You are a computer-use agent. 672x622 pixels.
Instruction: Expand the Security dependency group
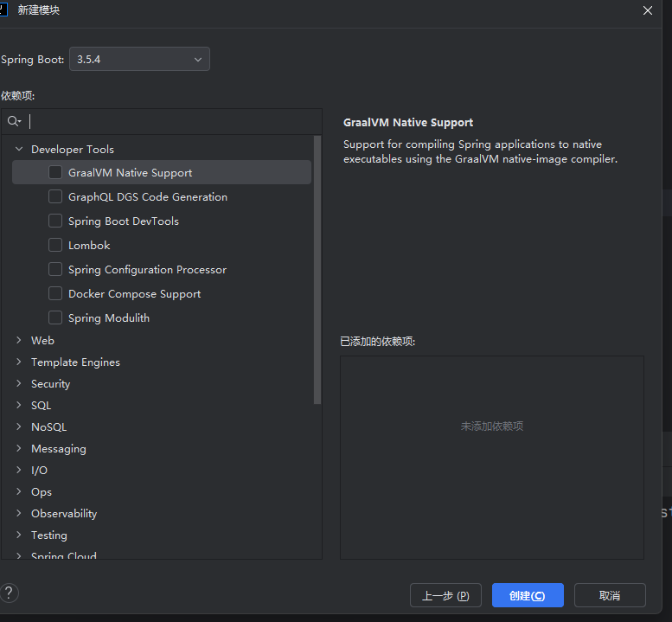(19, 384)
